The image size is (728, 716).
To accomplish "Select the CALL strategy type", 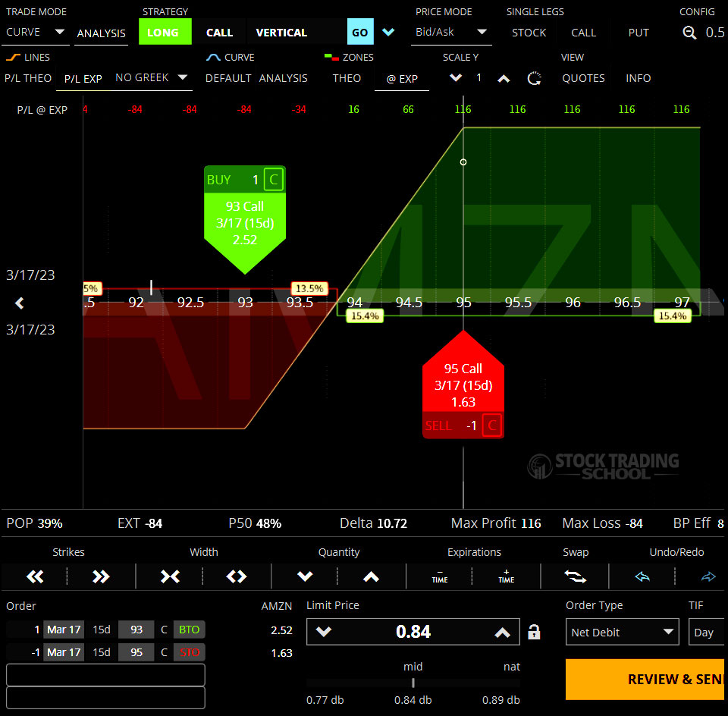I will 219,33.
